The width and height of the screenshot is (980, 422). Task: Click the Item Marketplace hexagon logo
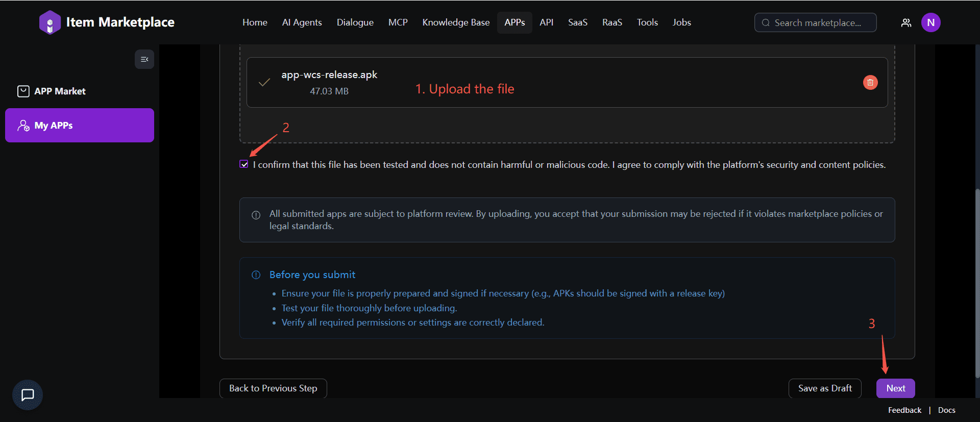(x=50, y=22)
